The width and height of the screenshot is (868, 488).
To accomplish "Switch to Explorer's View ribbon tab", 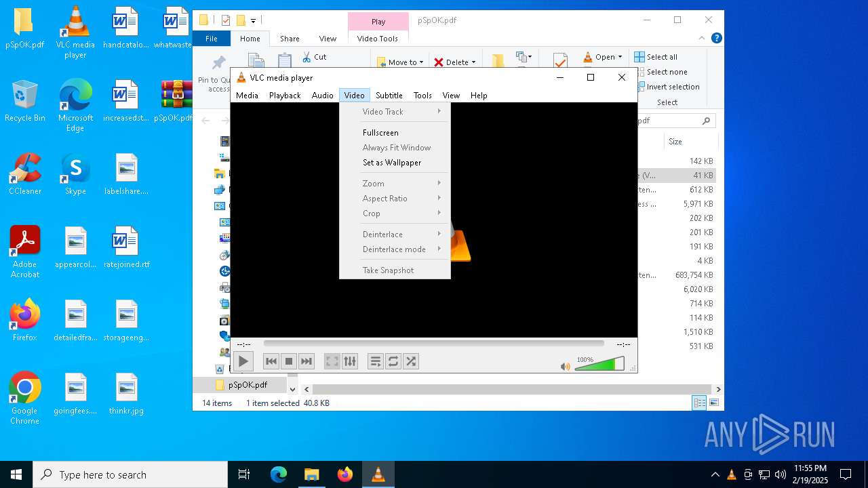I will pos(328,39).
